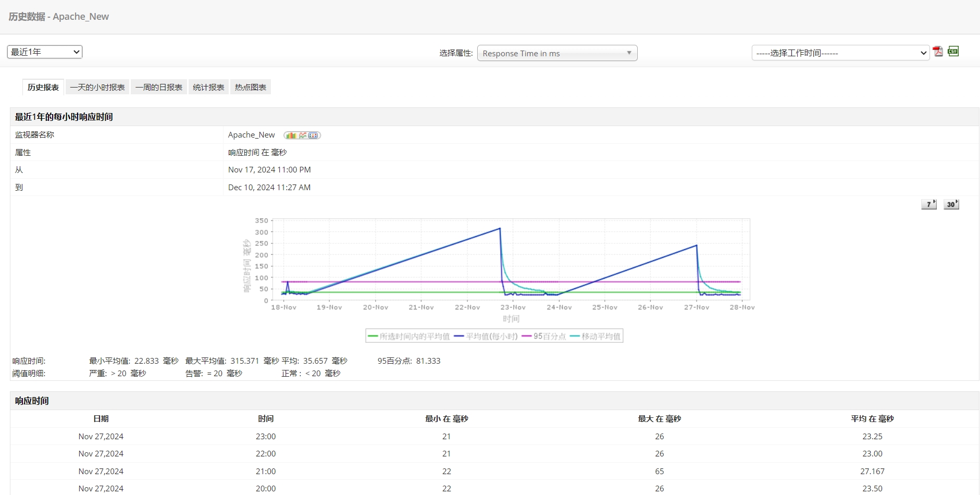Click the average value 23.25
This screenshot has height=495, width=980.
coord(872,437)
